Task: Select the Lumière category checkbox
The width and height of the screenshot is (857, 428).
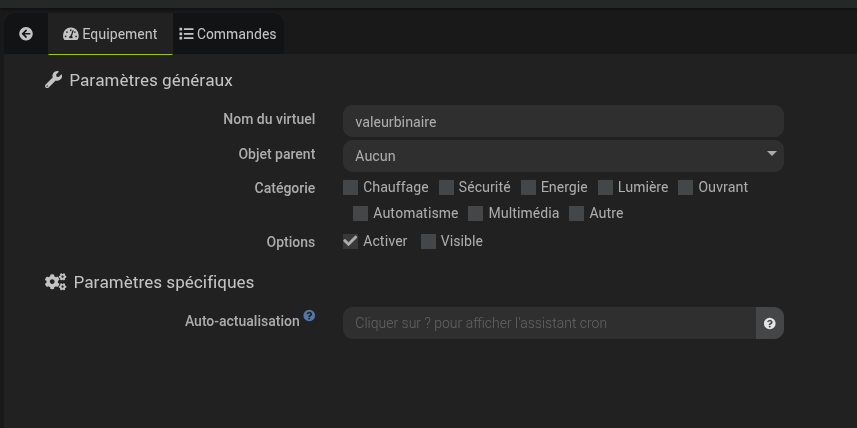Action: coord(606,187)
